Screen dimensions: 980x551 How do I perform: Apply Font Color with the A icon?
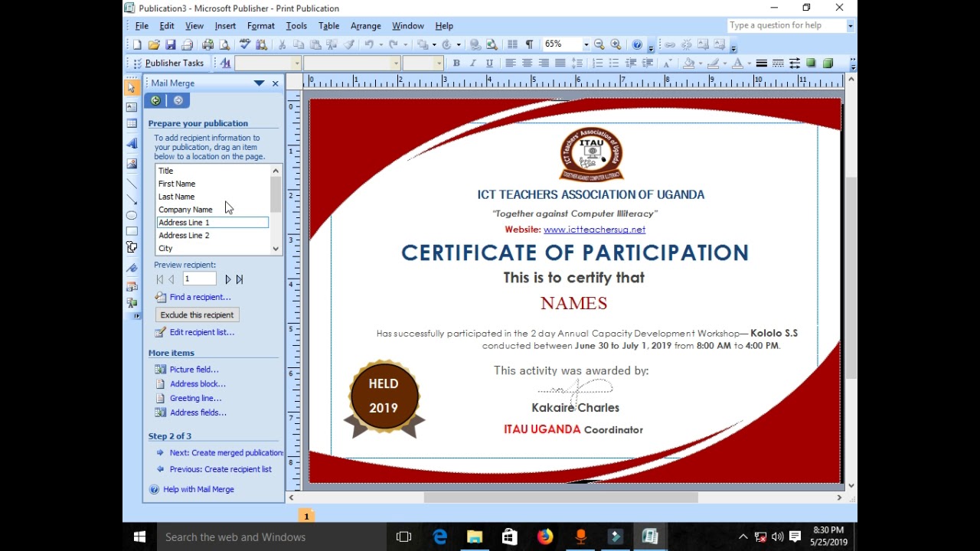pos(738,64)
